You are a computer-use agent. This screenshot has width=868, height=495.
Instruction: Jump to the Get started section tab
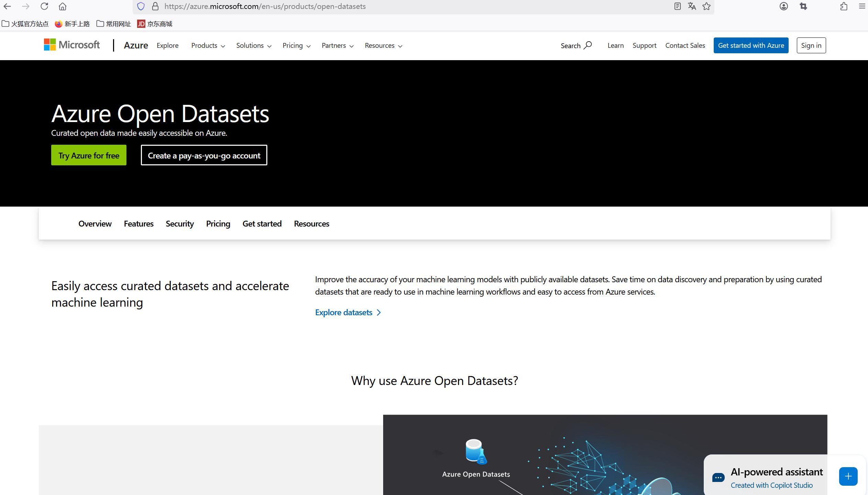(262, 224)
